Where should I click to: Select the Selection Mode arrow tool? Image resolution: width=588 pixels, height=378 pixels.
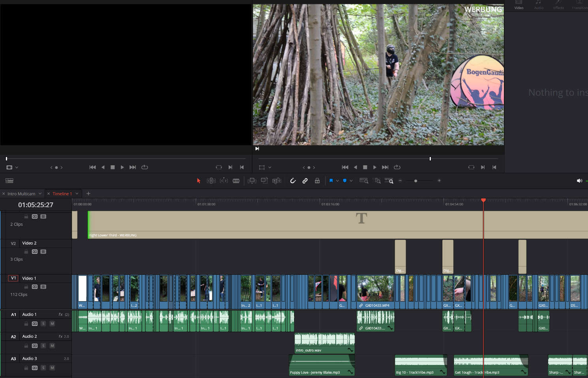click(199, 181)
